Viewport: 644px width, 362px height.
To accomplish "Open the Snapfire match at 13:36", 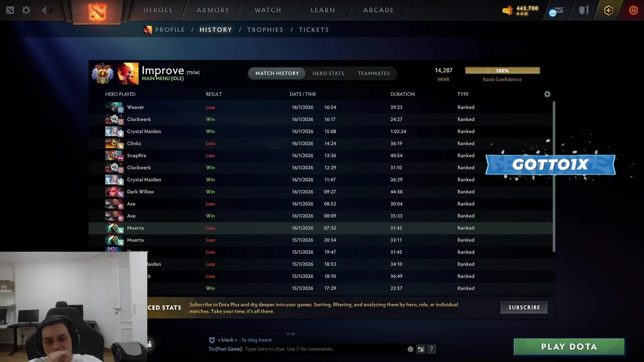I will tap(321, 155).
